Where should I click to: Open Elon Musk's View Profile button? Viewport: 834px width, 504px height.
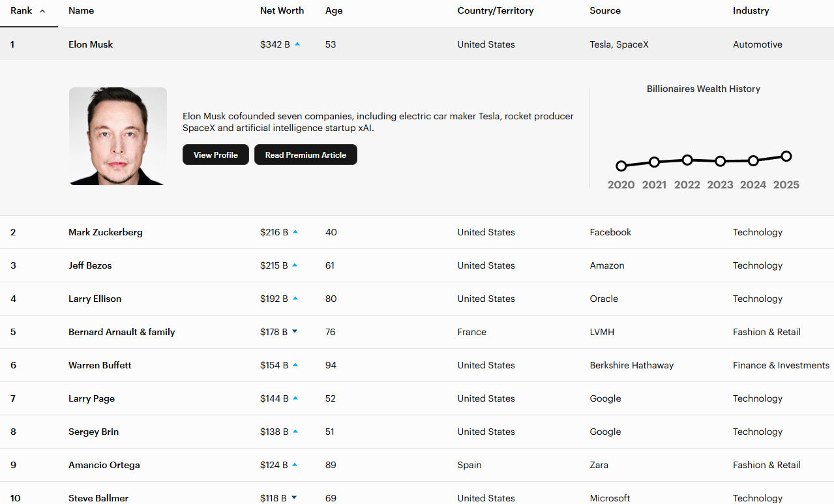216,155
